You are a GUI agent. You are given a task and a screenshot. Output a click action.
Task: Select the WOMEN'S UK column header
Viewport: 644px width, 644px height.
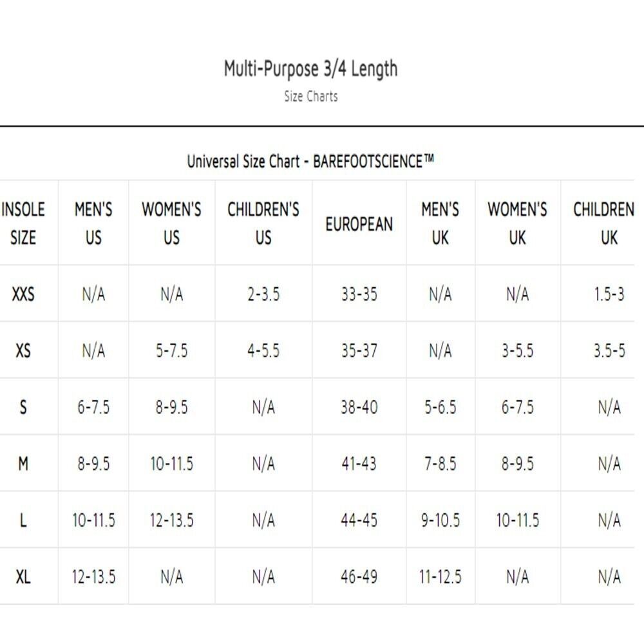point(518,223)
